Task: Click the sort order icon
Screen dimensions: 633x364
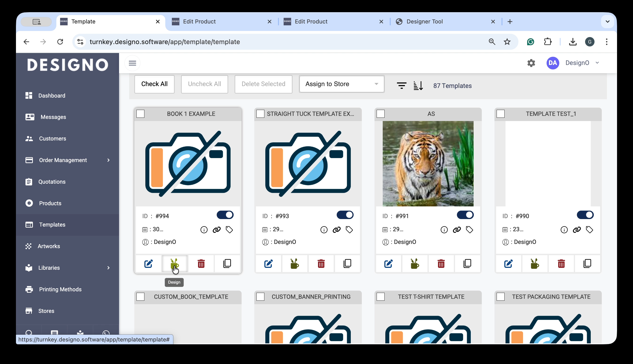Action: click(x=418, y=86)
